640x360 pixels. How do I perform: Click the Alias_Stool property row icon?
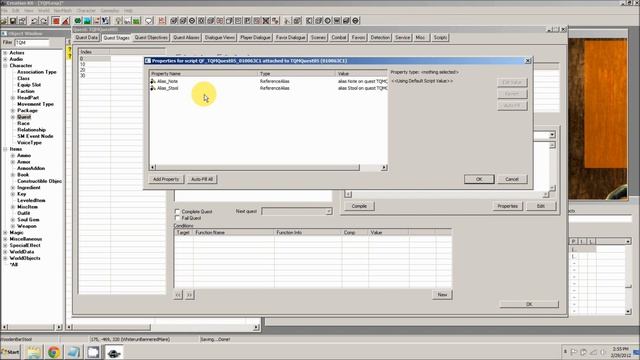pyautogui.click(x=153, y=88)
